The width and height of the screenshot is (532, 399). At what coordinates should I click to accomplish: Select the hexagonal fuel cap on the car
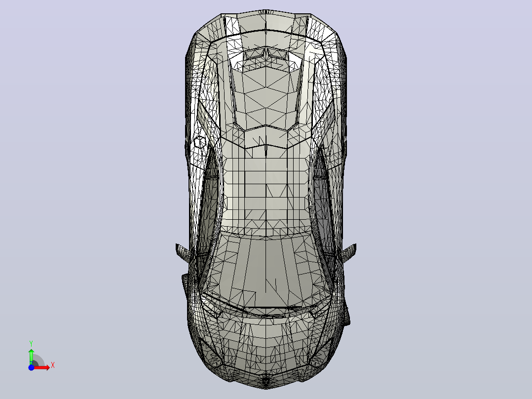click(x=200, y=142)
